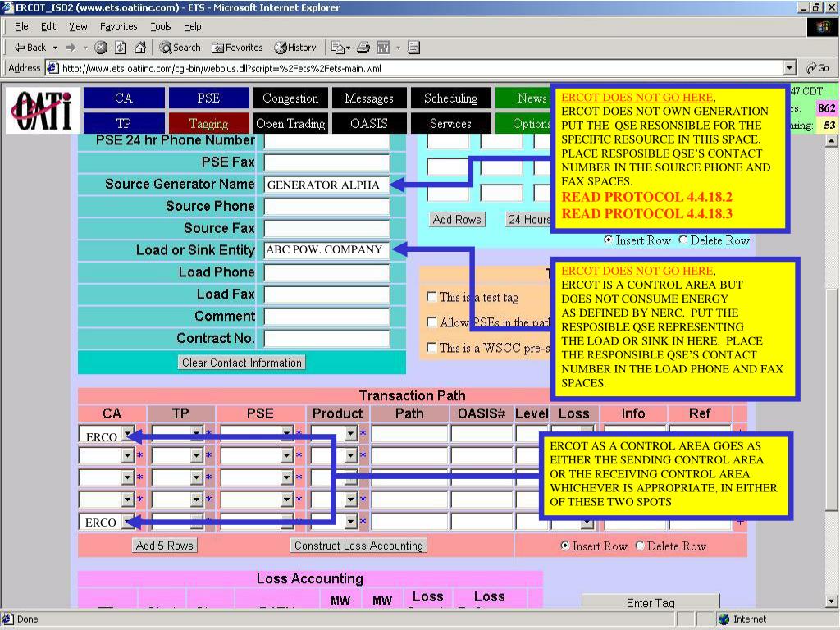The height and width of the screenshot is (630, 840).
Task: Click the page's vertical scrollbar thumb
Action: (831, 399)
